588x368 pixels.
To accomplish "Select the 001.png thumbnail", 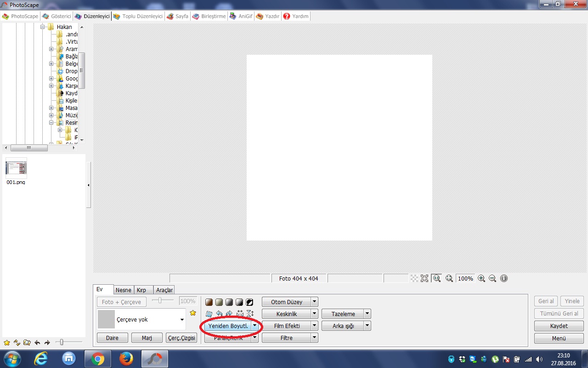I will [16, 171].
